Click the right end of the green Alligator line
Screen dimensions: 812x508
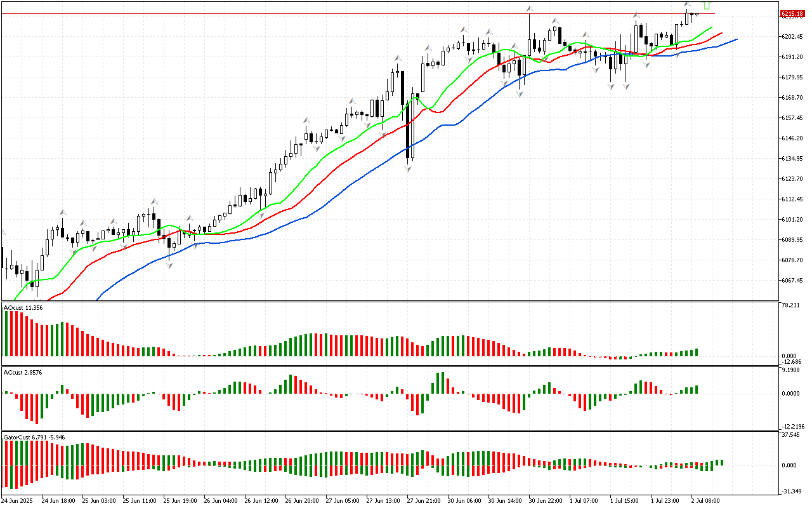click(711, 28)
